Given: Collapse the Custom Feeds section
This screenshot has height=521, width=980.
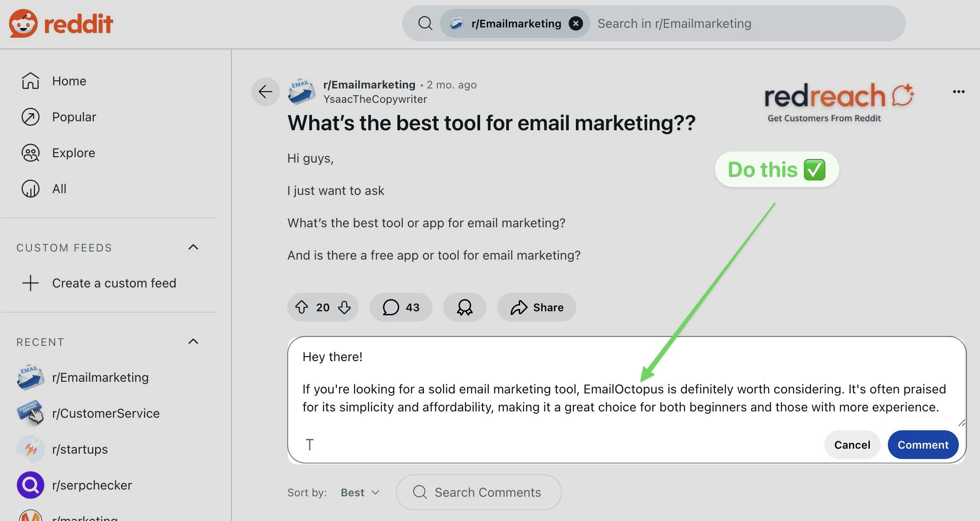Looking at the screenshot, I should click(x=193, y=247).
